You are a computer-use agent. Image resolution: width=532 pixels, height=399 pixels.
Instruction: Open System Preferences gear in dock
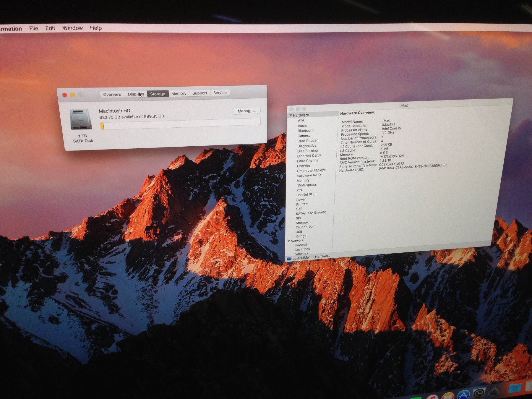click(479, 393)
